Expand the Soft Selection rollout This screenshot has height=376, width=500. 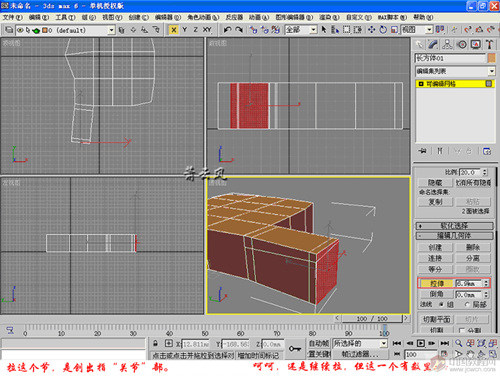click(455, 226)
